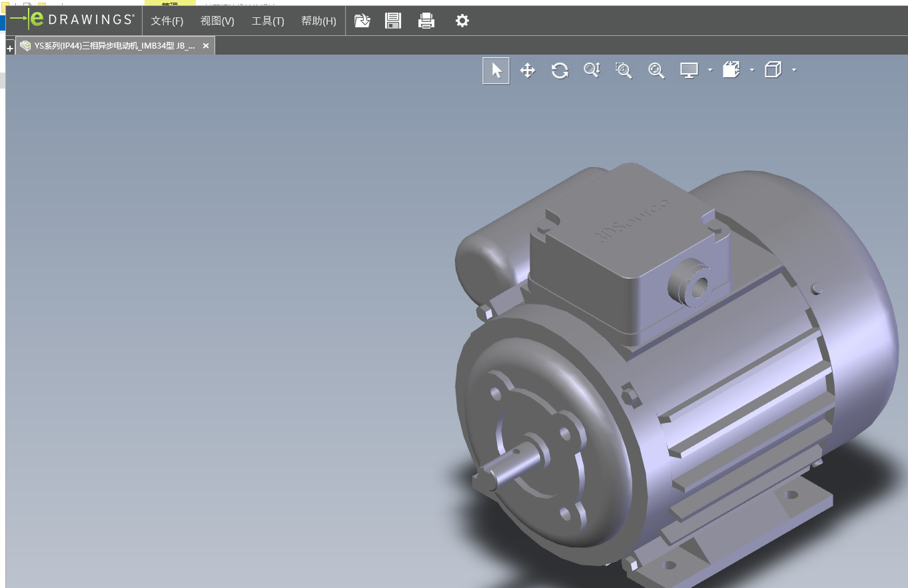Activate the Rotate view tool
The image size is (908, 588).
point(560,71)
